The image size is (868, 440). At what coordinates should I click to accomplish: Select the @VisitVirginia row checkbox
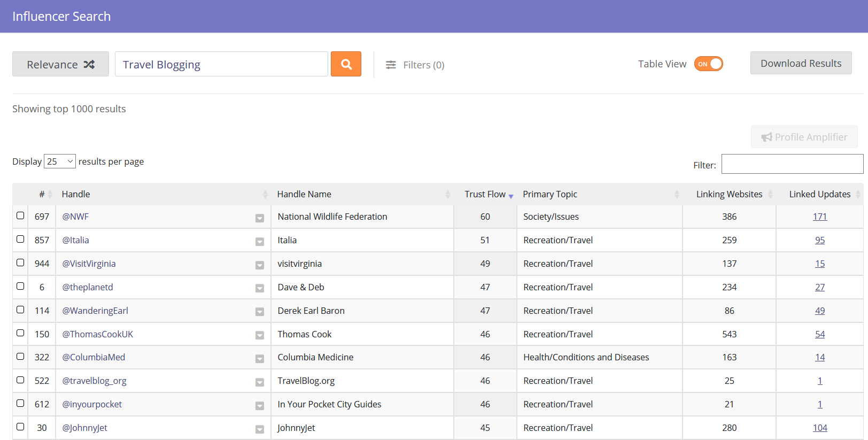pyautogui.click(x=20, y=263)
